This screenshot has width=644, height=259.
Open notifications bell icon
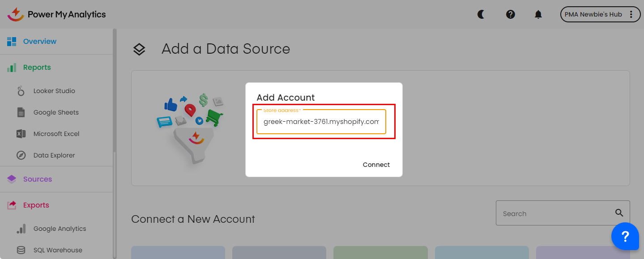tap(538, 14)
